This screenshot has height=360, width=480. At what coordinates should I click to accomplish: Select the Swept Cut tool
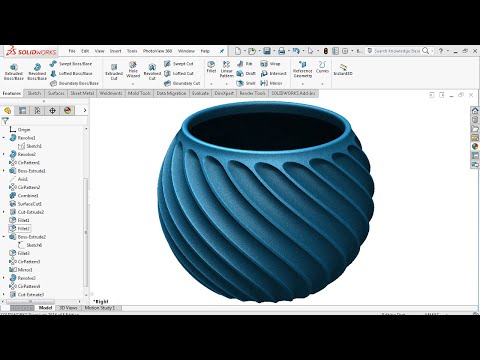coord(179,63)
